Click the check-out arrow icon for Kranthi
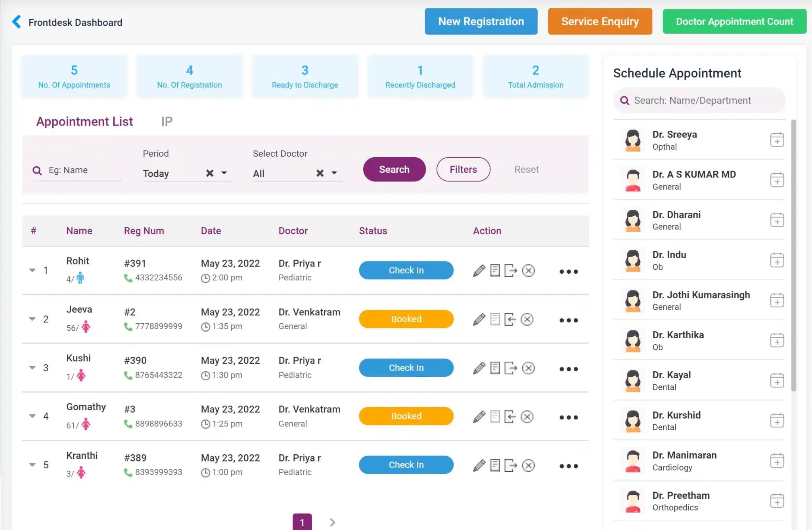This screenshot has width=812, height=530. point(511,465)
